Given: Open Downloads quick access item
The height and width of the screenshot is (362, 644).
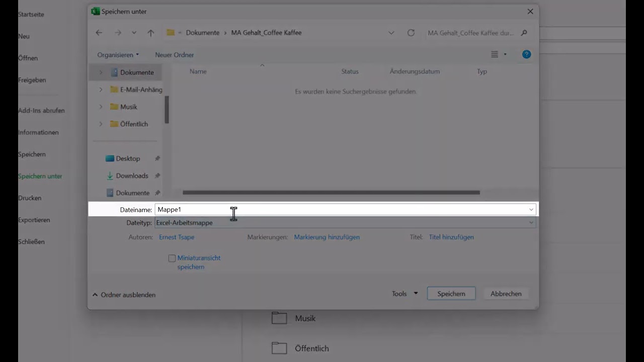Looking at the screenshot, I should coord(127,175).
